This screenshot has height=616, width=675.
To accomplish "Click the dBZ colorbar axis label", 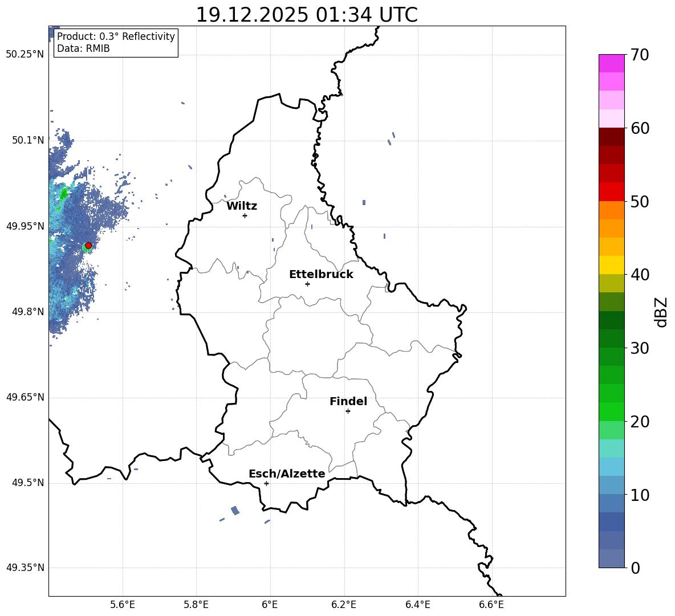I will (662, 312).
